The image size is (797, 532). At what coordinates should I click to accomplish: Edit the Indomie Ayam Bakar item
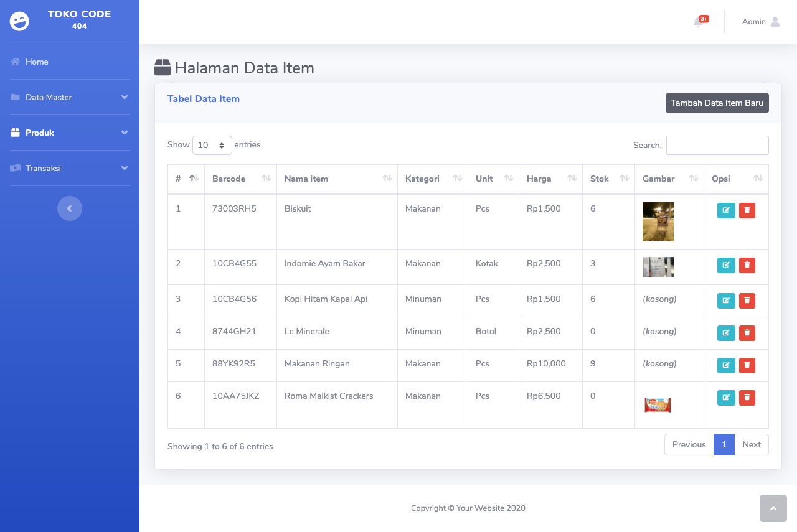(726, 265)
